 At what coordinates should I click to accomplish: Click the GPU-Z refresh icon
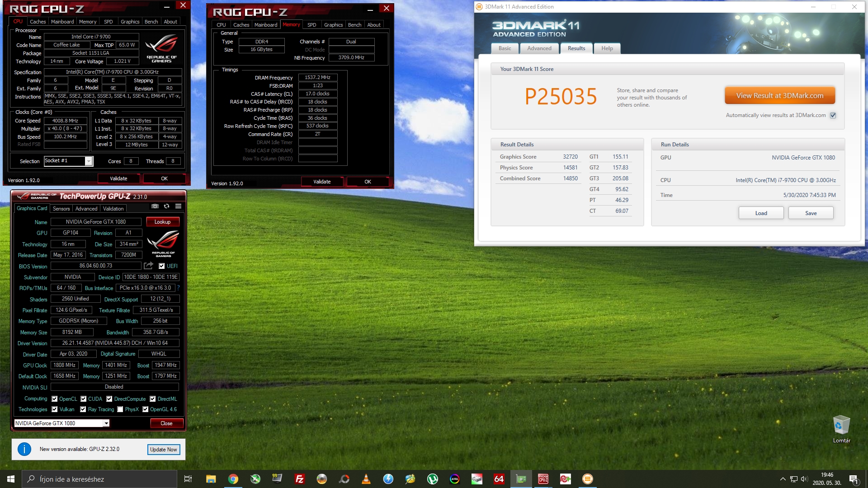[x=166, y=206]
